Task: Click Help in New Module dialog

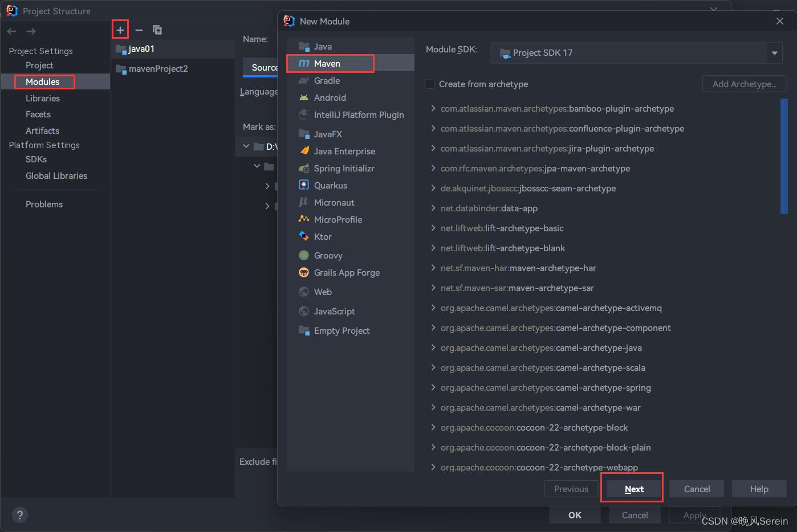Action: coord(759,489)
